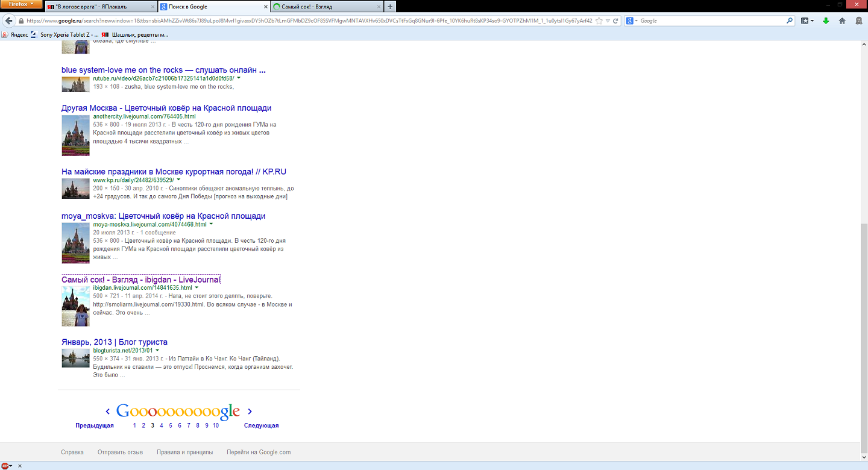Open the 'Справка' footer link
This screenshot has height=470, width=868.
pyautogui.click(x=72, y=452)
